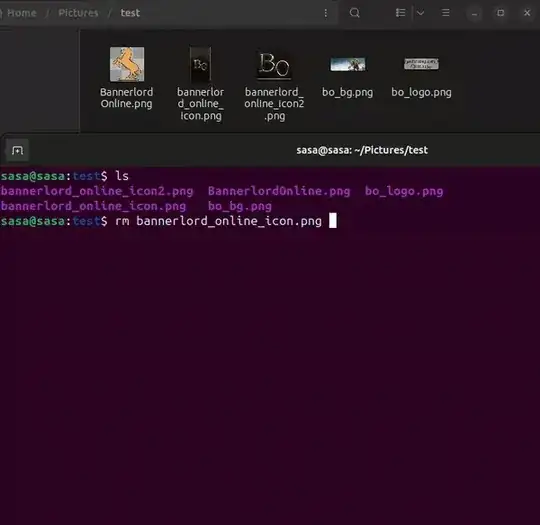Screen dimensions: 540x525
Task: Select bannerlord_online_icon2.png file icon
Action: coord(274,65)
